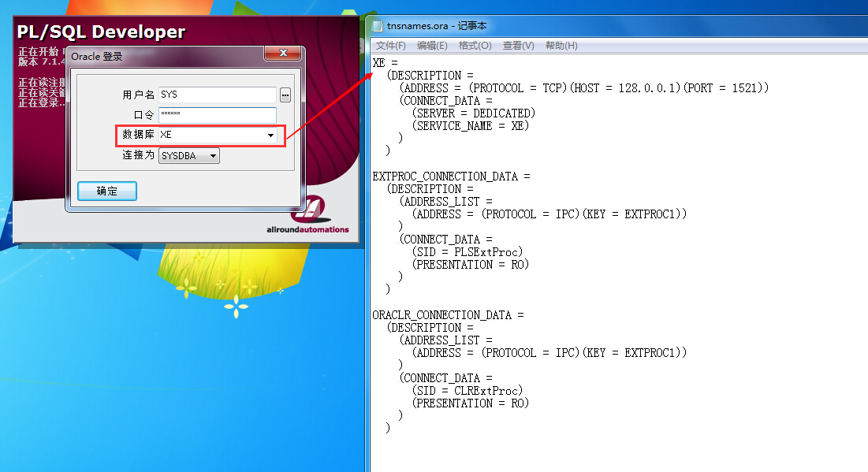Viewport: 868px width, 472px height.
Task: Click the 连接为 label in login dialog
Action: 139,155
